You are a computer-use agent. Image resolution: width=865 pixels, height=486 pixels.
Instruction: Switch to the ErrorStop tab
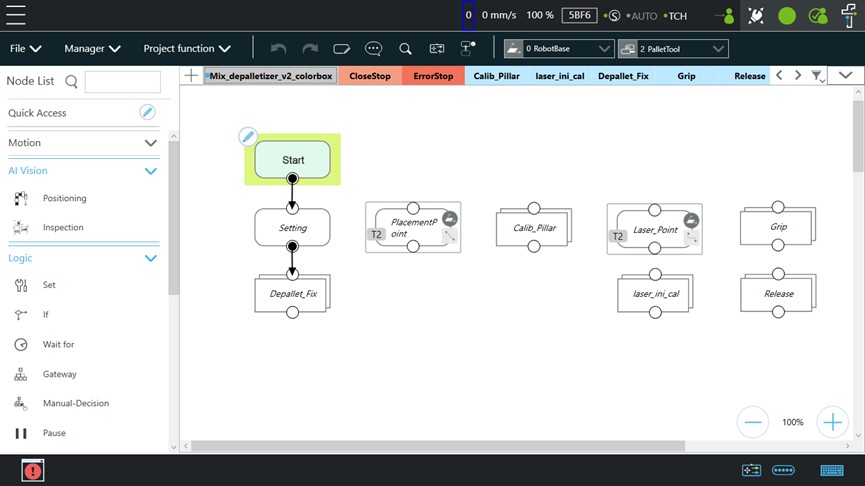pos(433,76)
